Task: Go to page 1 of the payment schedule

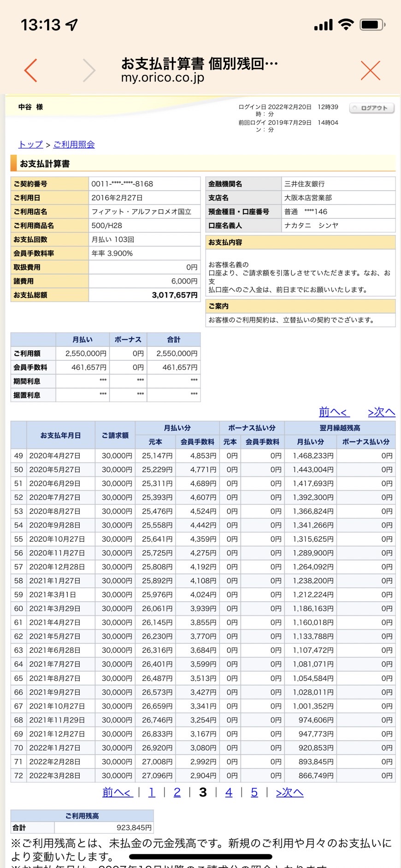Action: 152,792
